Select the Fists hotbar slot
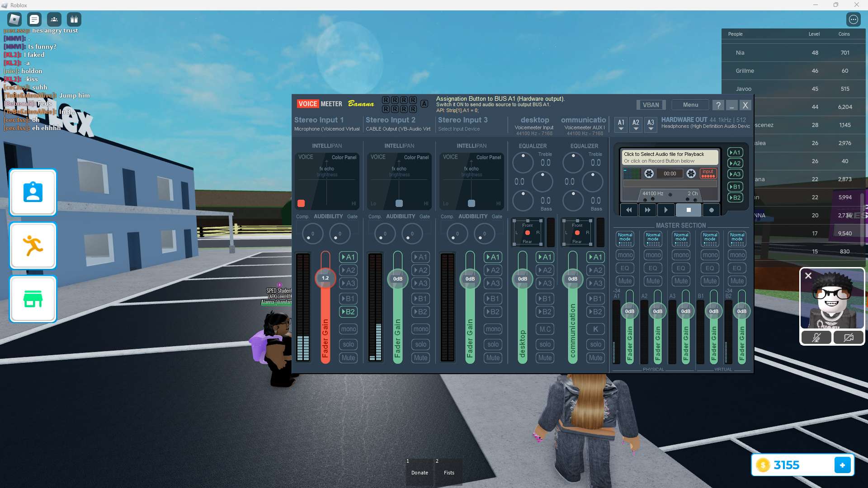868x488 pixels. (449, 472)
